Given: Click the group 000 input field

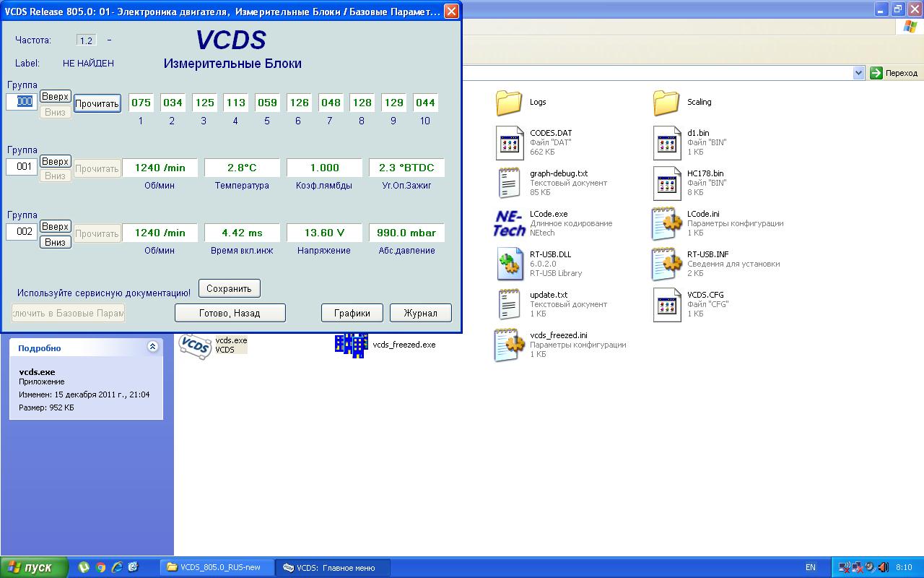Looking at the screenshot, I should click(x=21, y=102).
